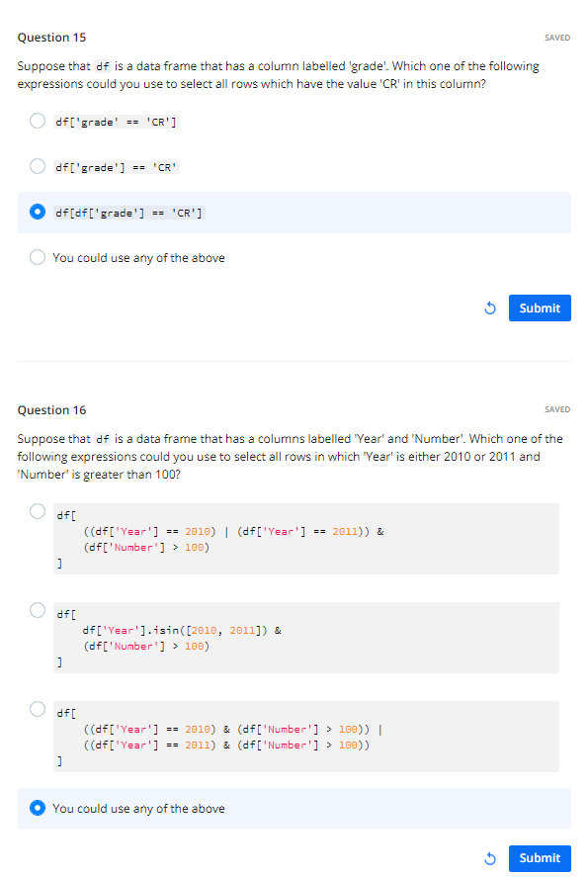Click the Question 16 prompt text about 'Year'
The width and height of the screenshot is (588, 877).
tap(290, 457)
